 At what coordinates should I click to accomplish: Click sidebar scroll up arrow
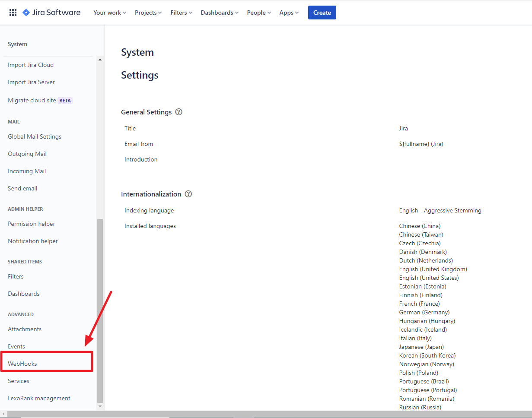pos(100,60)
